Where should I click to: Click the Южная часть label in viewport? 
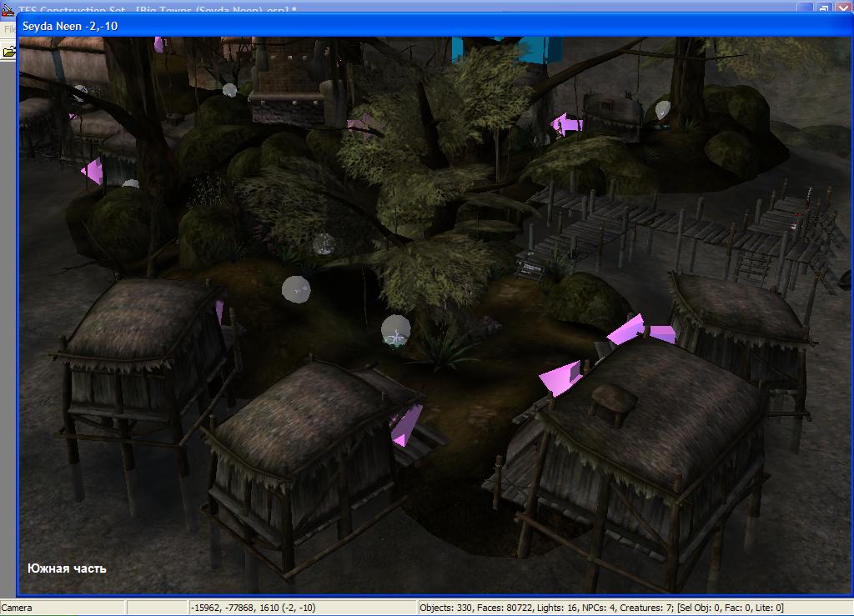[x=67, y=568]
